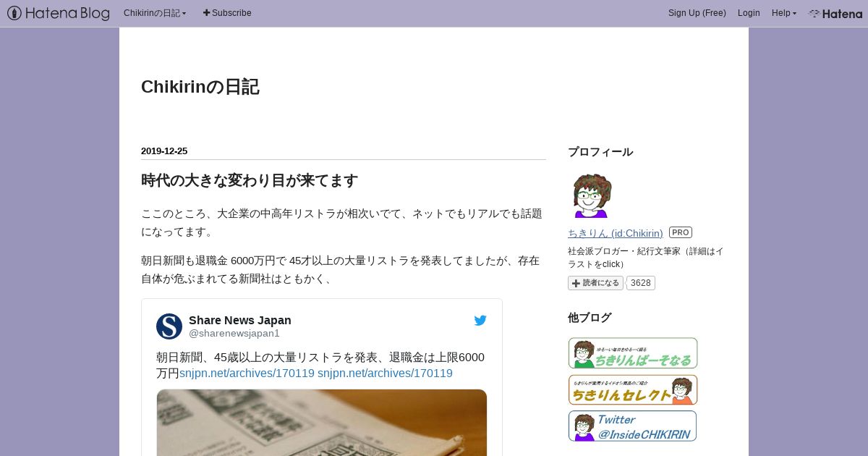The image size is (868, 456).
Task: Subscribe to the blog via top bar
Action: [227, 13]
